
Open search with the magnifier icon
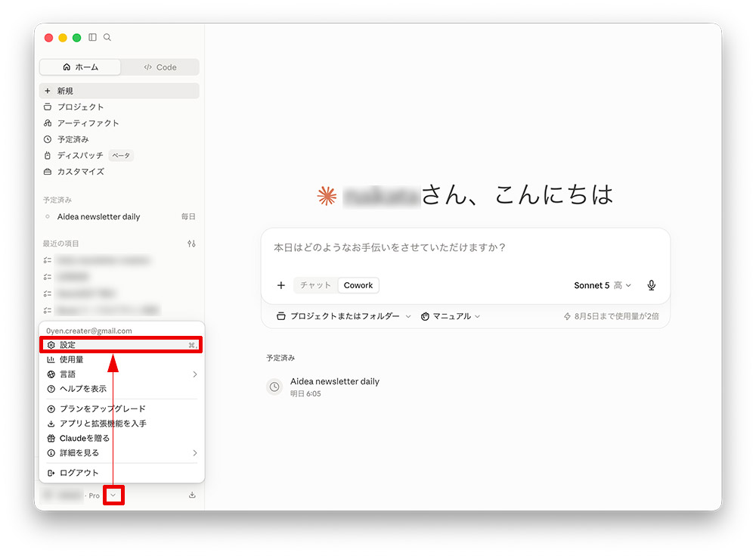coord(107,37)
